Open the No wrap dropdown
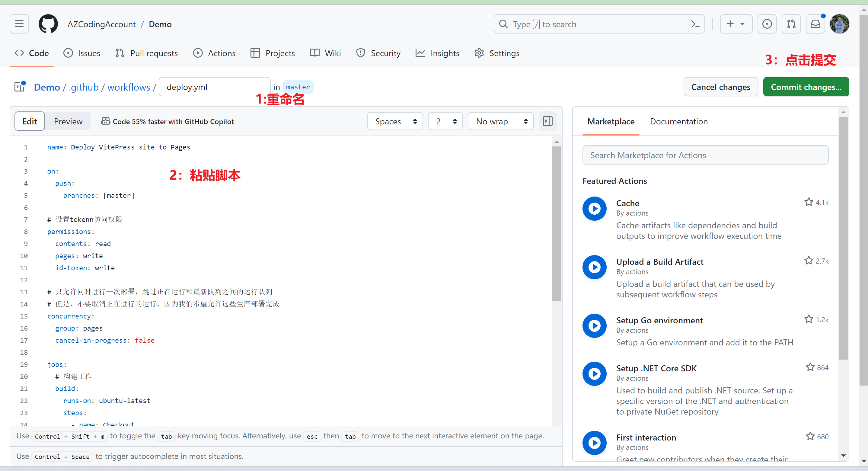This screenshot has width=868, height=471. tap(500, 121)
